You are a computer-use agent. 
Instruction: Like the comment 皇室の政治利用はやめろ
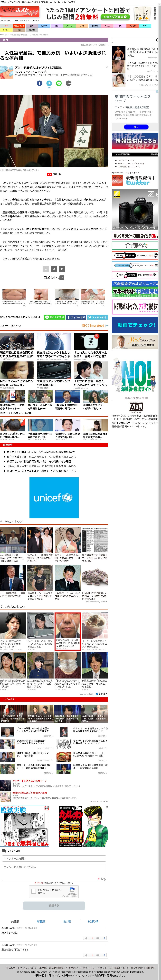pos(89,955)
